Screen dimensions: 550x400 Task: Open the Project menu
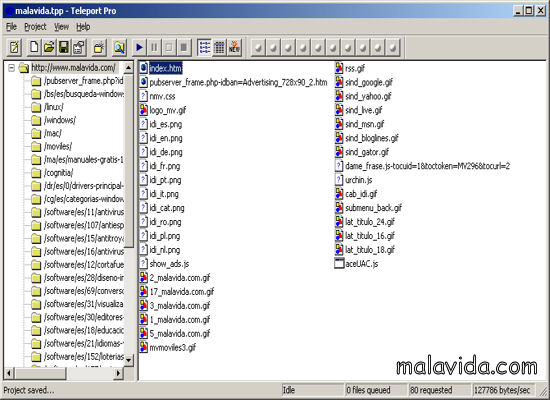(x=35, y=27)
